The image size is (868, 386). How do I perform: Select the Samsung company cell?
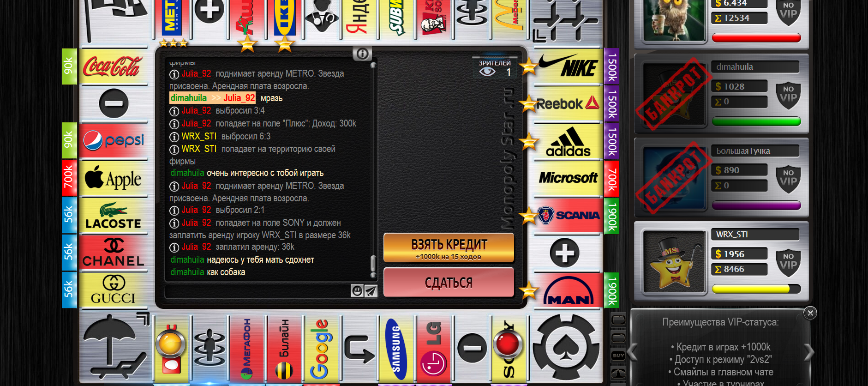(x=396, y=349)
